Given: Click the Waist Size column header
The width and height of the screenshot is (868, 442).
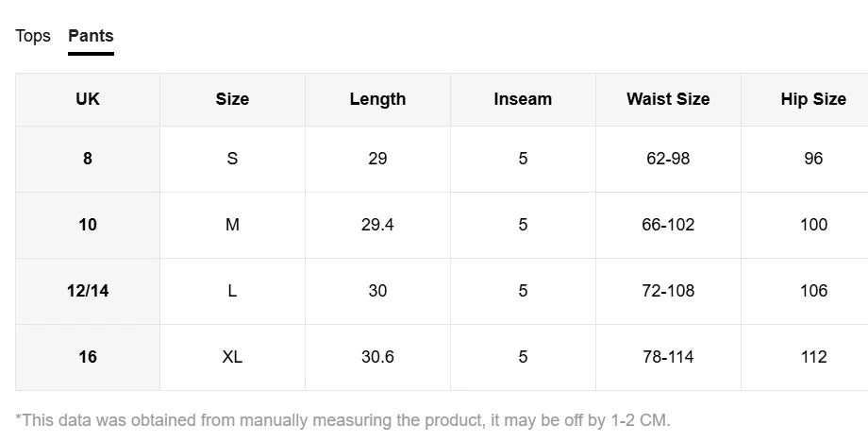Looking at the screenshot, I should click(x=668, y=99).
